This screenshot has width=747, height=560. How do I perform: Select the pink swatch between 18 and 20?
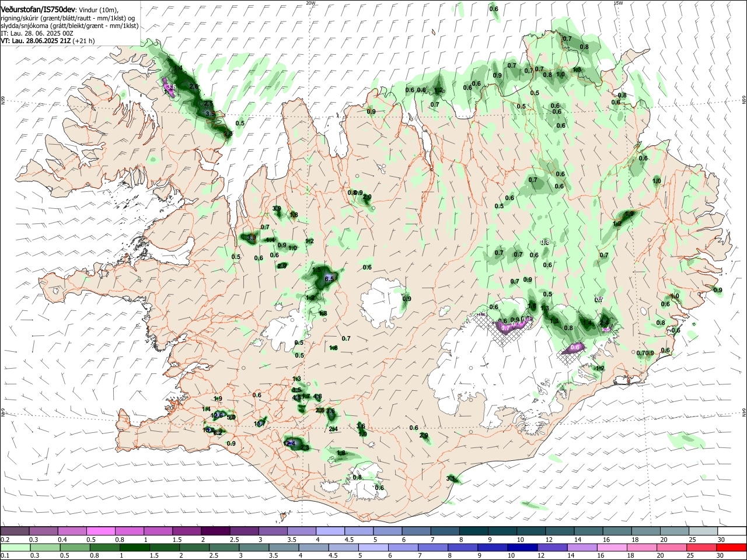tap(643, 548)
